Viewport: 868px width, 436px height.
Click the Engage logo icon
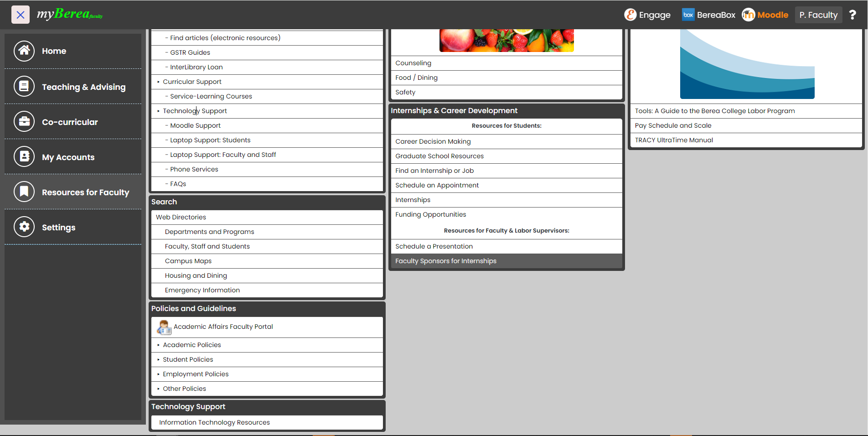[630, 15]
